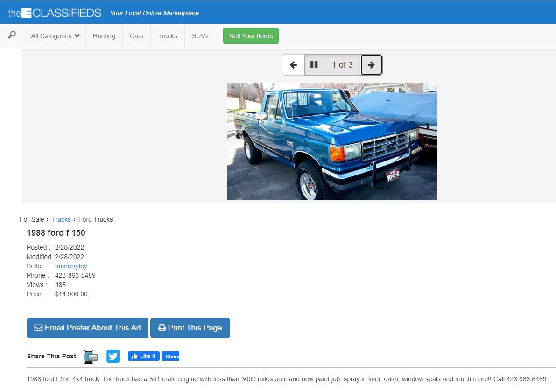556x392 pixels.
Task: Click the theClassifieds logo
Action: click(55, 13)
